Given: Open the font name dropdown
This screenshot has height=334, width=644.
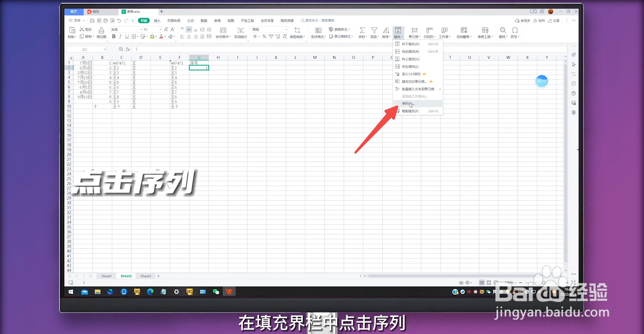Looking at the screenshot, I should (x=142, y=30).
